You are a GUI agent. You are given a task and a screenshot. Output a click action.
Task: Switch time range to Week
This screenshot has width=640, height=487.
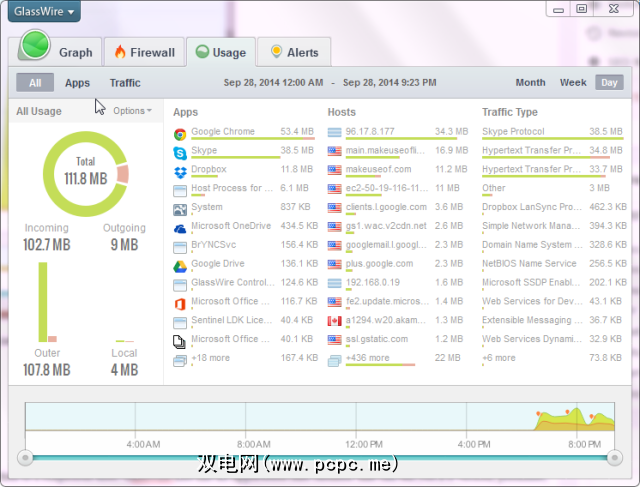point(573,83)
